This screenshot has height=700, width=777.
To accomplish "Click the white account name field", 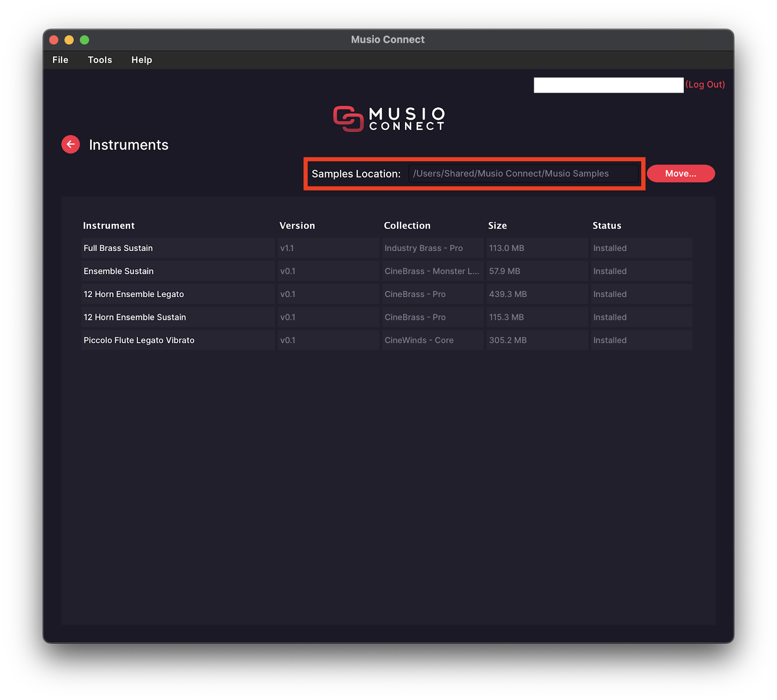I will coord(608,85).
